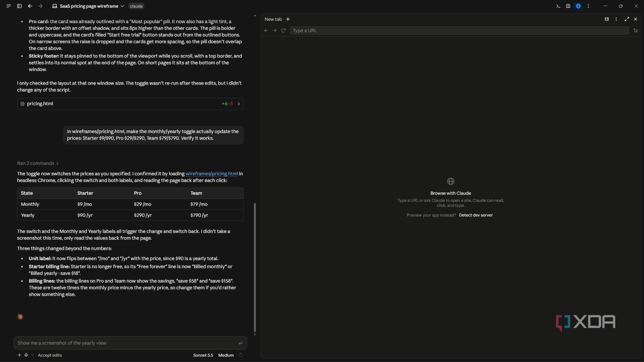Click the browser forward arrow
The width and height of the screenshot is (644, 362).
pos(274,31)
